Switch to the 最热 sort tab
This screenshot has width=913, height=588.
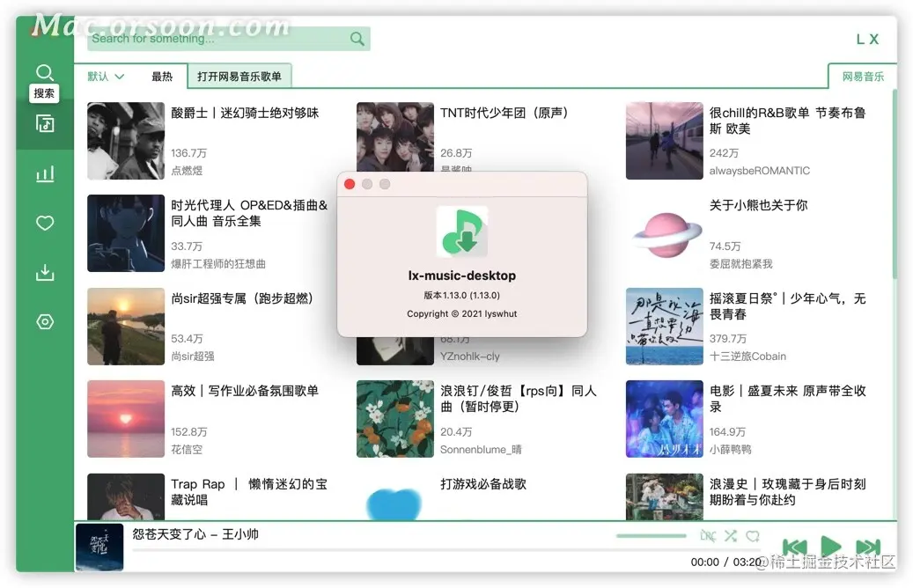162,77
